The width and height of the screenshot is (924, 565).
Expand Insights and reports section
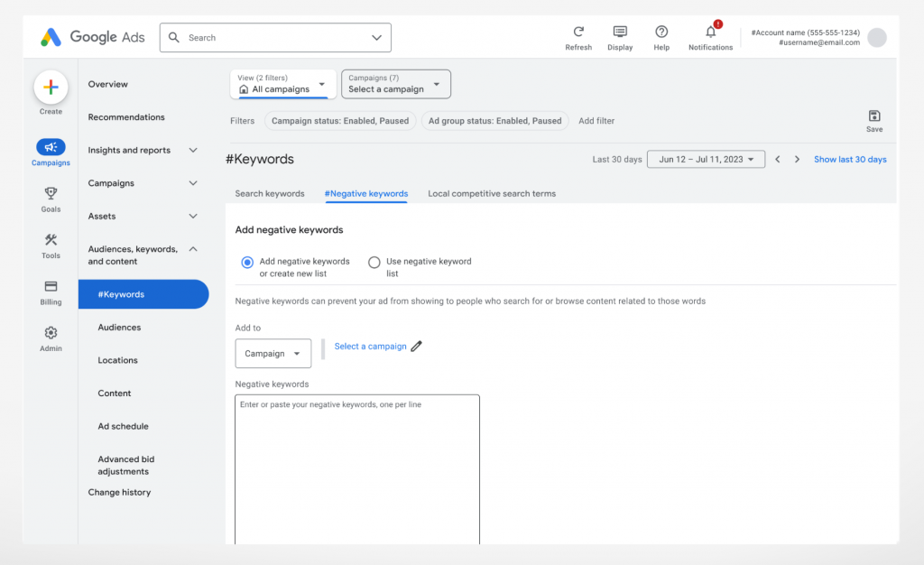tap(193, 150)
